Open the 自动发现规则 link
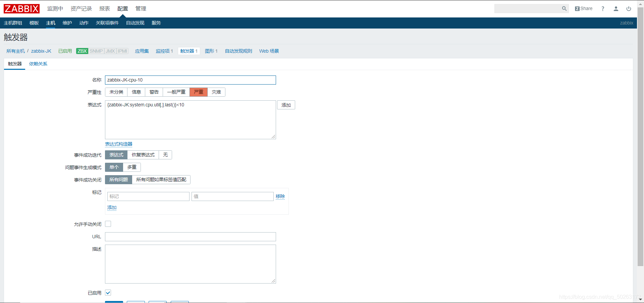This screenshot has height=303, width=644. coord(238,51)
